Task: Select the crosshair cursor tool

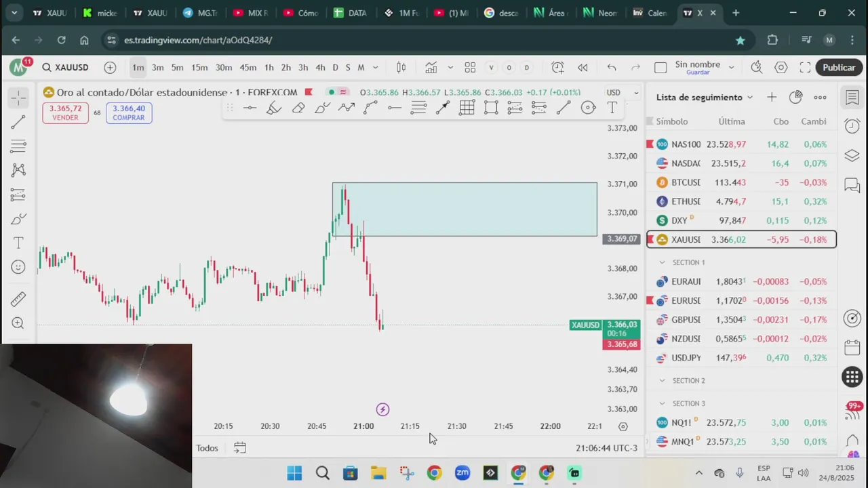Action: click(x=18, y=98)
